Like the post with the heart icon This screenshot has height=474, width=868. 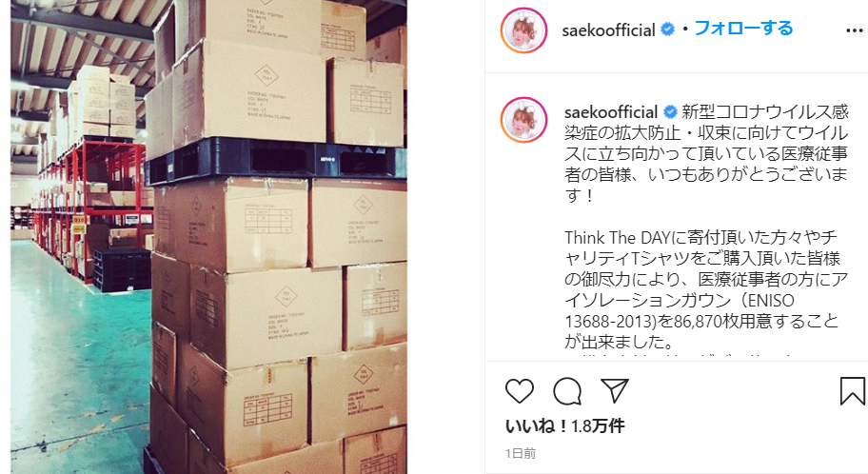click(x=520, y=391)
